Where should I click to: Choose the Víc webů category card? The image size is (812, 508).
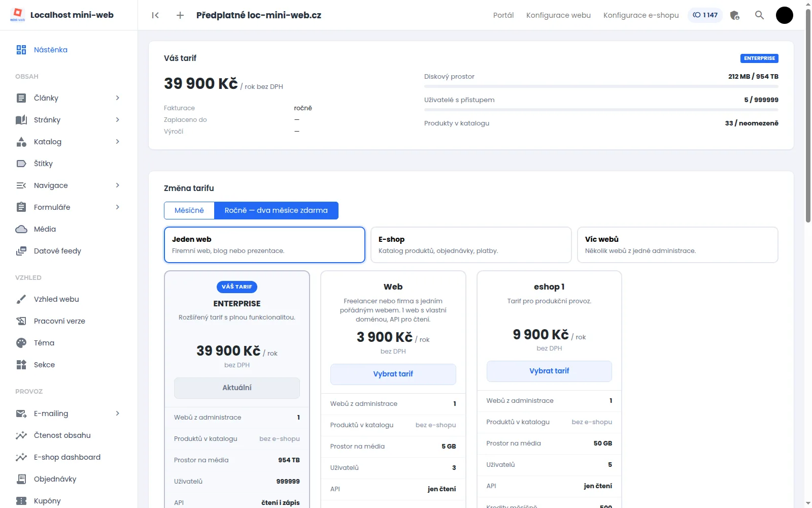point(678,245)
